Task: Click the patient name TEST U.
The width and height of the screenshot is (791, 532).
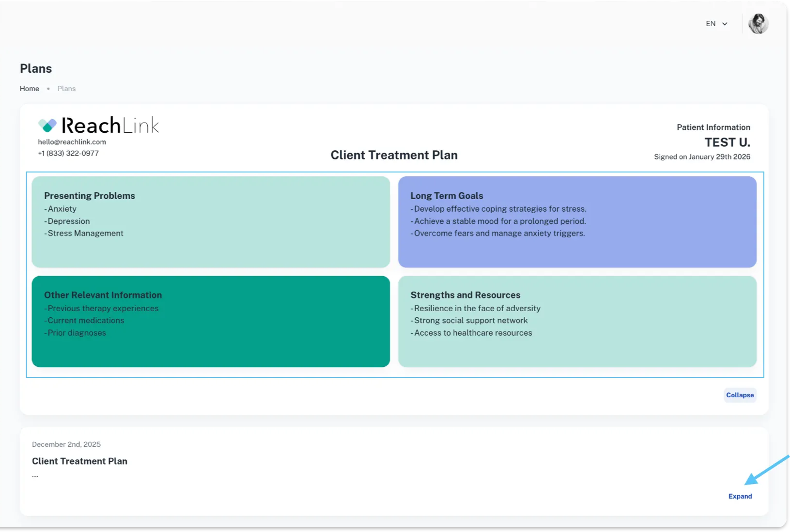Action: tap(727, 142)
